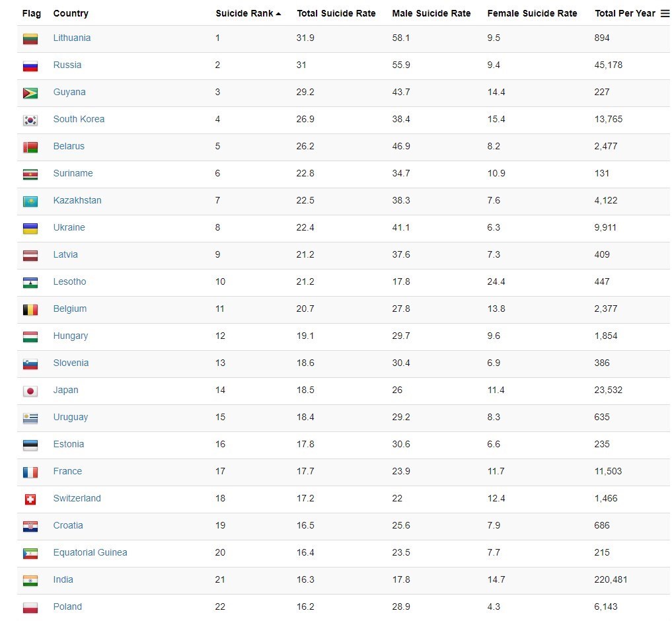Open the Equatorial Guinea country link
Image resolution: width=672 pixels, height=621 pixels.
(x=90, y=552)
